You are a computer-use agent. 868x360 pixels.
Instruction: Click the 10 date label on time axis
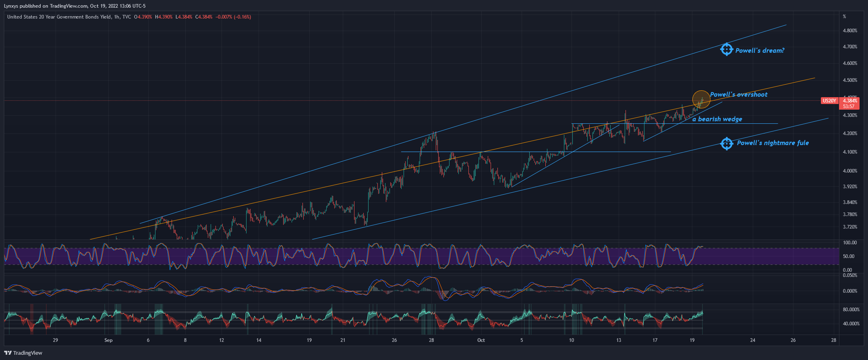(x=572, y=340)
